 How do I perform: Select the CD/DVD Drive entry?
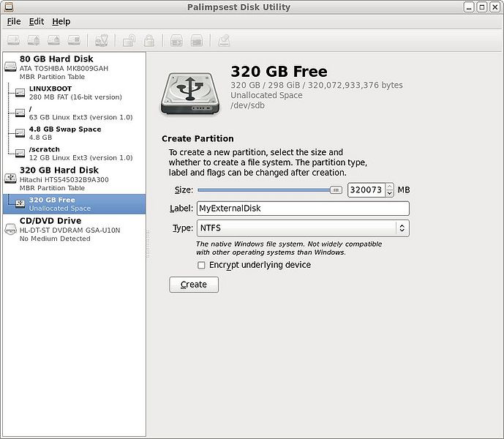click(x=75, y=229)
